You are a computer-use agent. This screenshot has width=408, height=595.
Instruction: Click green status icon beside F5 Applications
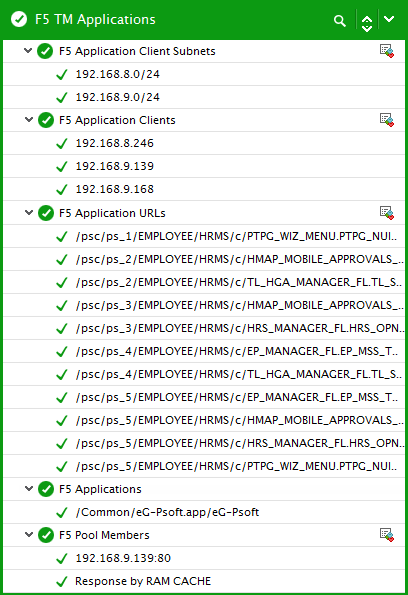(46, 489)
